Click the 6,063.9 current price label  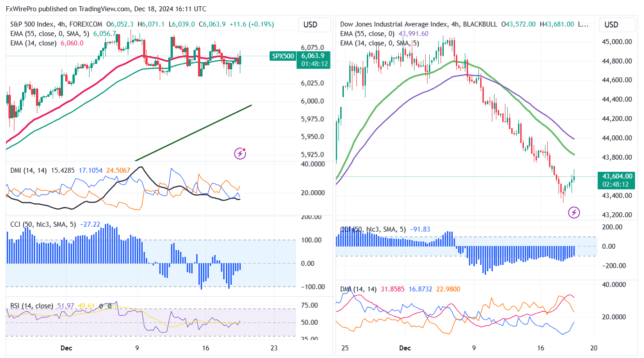pos(313,56)
